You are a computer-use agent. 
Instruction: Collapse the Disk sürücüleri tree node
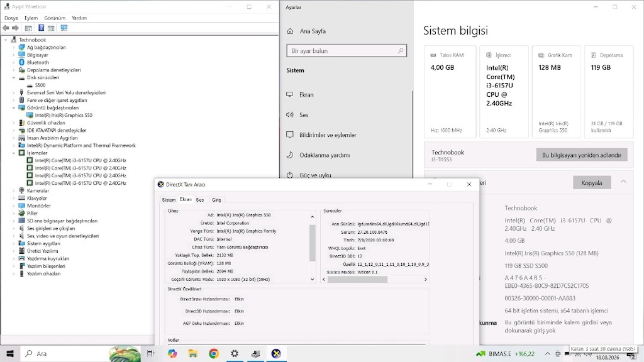(14, 77)
